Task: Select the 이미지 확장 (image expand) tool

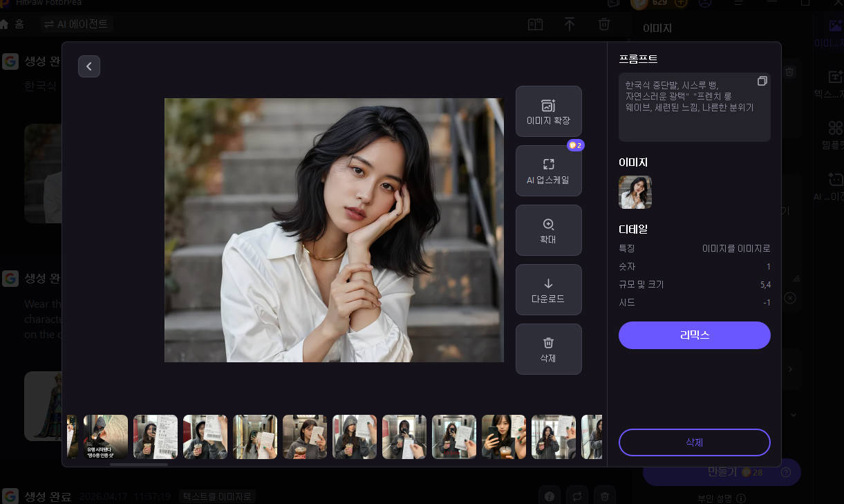Action: click(548, 111)
